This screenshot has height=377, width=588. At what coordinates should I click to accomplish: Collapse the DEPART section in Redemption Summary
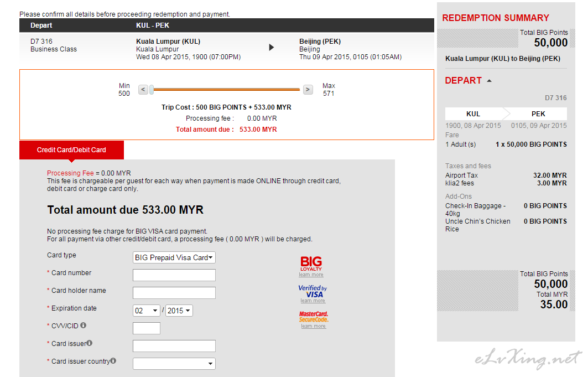point(489,81)
